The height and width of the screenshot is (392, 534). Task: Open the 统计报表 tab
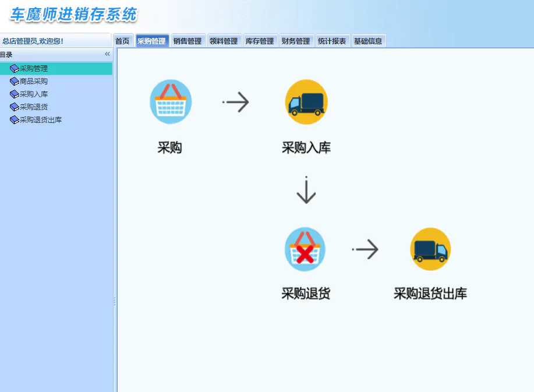click(x=332, y=41)
